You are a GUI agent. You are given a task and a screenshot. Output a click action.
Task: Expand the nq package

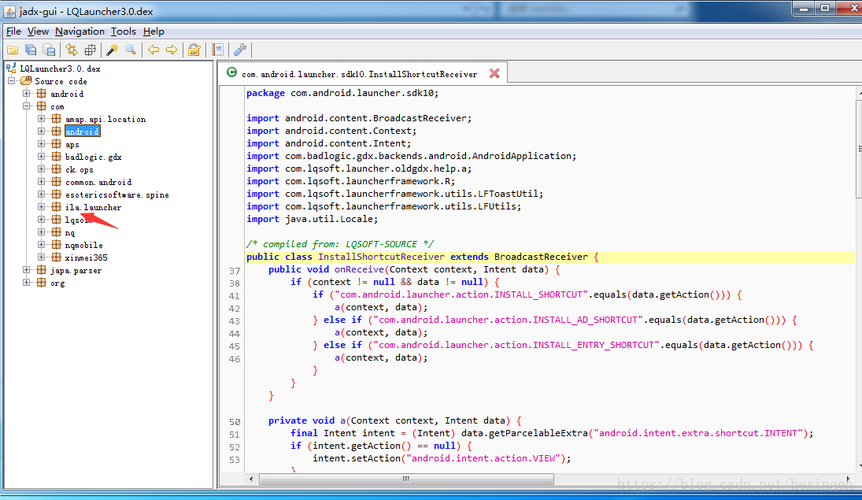(41, 232)
